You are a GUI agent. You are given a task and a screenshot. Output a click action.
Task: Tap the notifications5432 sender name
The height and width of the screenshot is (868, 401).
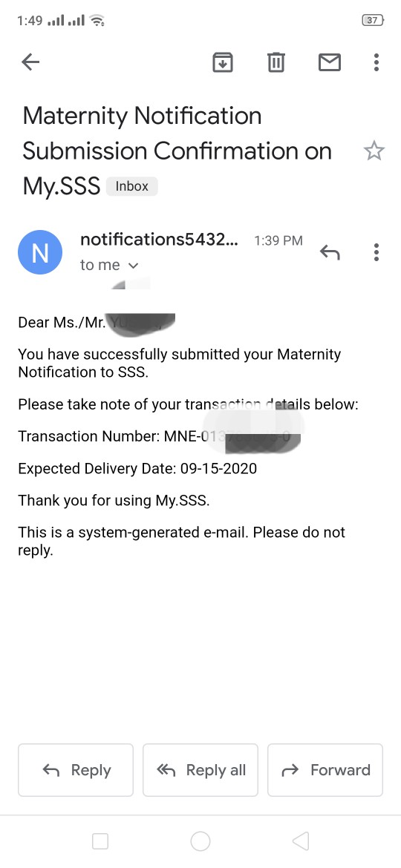pos(159,240)
